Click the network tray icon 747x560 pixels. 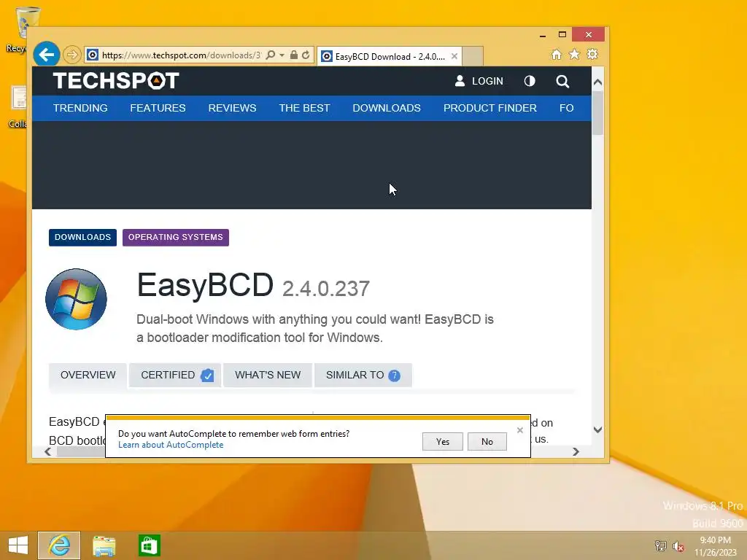(660, 545)
